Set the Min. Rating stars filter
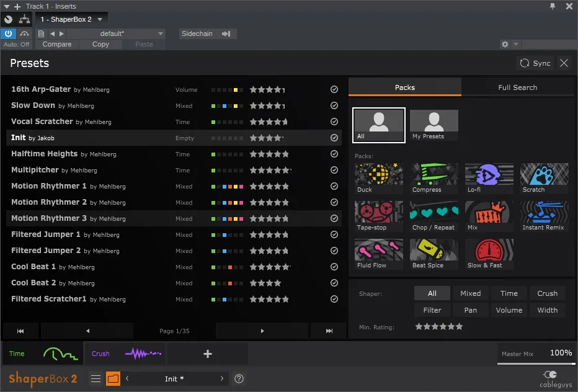 click(x=438, y=327)
